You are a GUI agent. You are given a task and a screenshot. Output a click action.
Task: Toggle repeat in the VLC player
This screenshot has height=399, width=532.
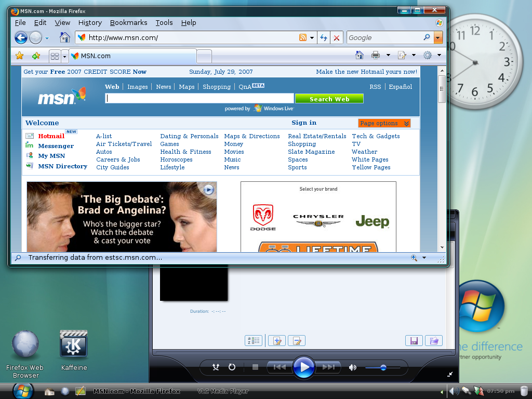232,367
